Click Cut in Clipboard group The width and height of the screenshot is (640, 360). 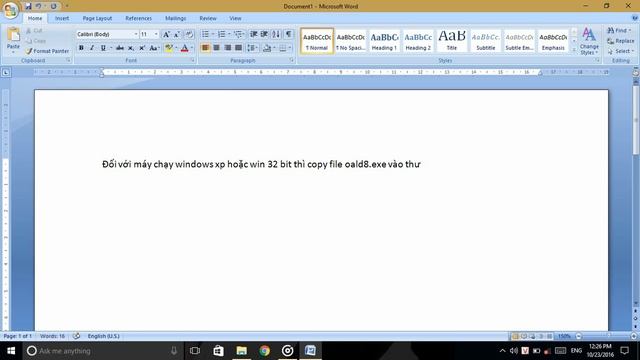(34, 31)
